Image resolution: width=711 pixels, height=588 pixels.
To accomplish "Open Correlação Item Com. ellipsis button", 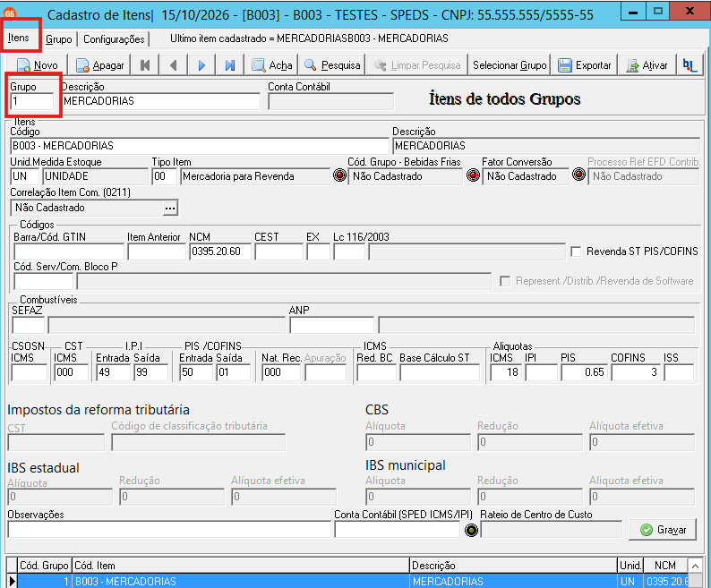I will pyautogui.click(x=170, y=209).
